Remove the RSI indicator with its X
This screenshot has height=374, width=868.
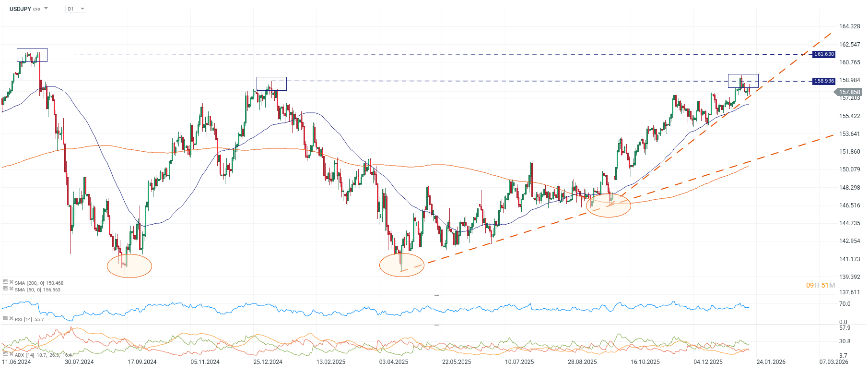pyautogui.click(x=11, y=318)
